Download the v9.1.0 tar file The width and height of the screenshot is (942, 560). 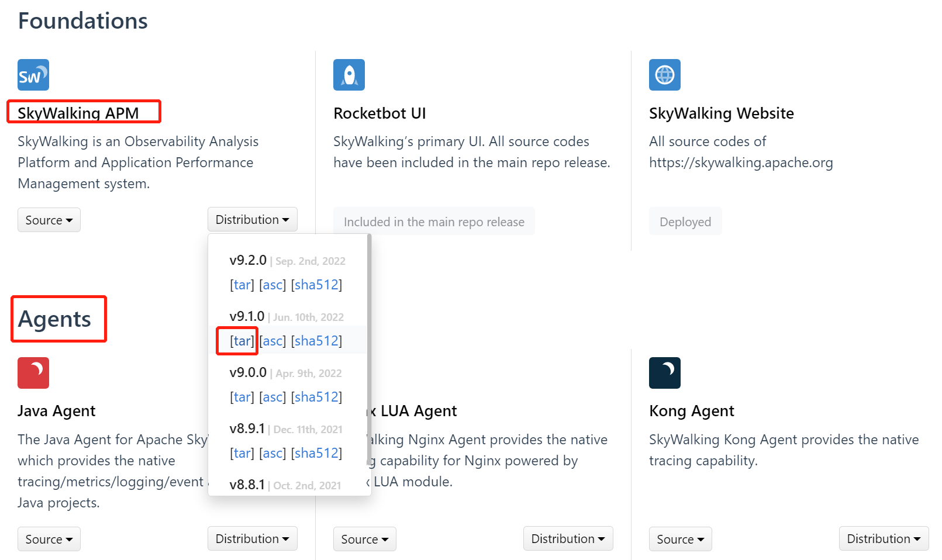[242, 341]
